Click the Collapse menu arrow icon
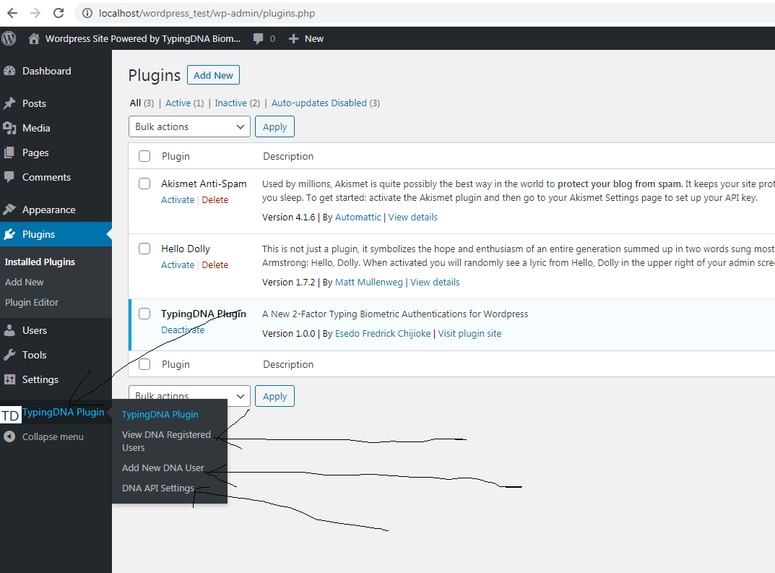 (x=9, y=437)
